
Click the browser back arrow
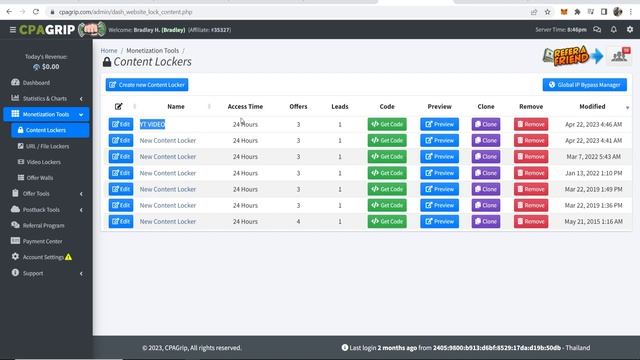pos(9,12)
